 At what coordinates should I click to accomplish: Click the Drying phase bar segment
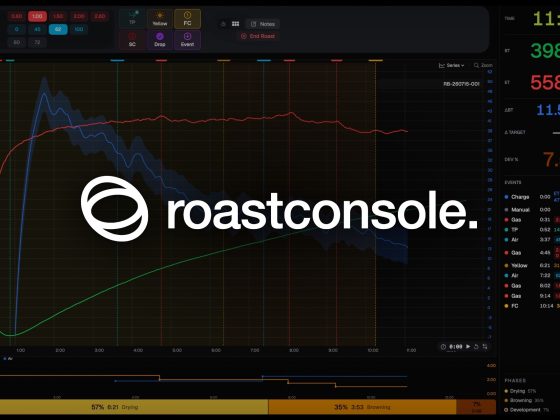pos(134,407)
